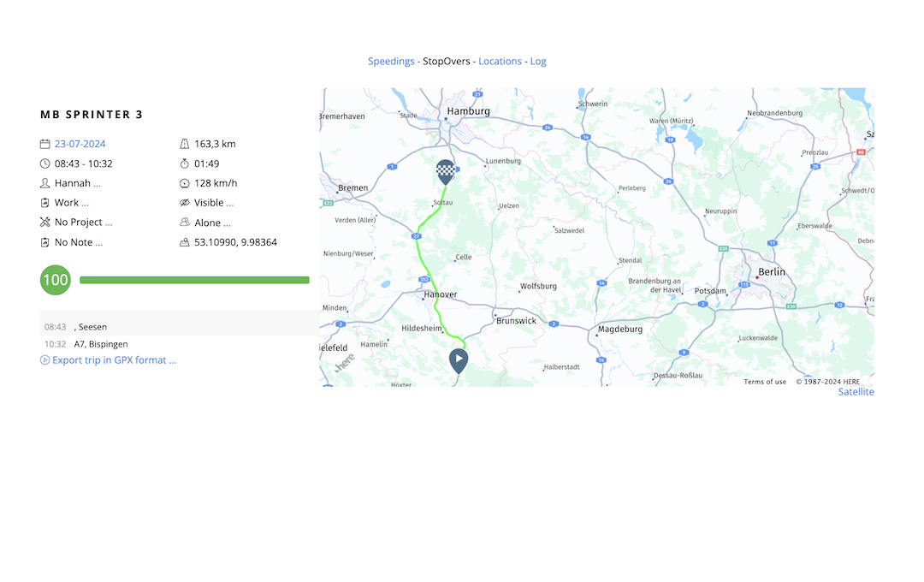This screenshot has width=924, height=582.
Task: Click the trip start play marker on map
Action: click(x=459, y=361)
